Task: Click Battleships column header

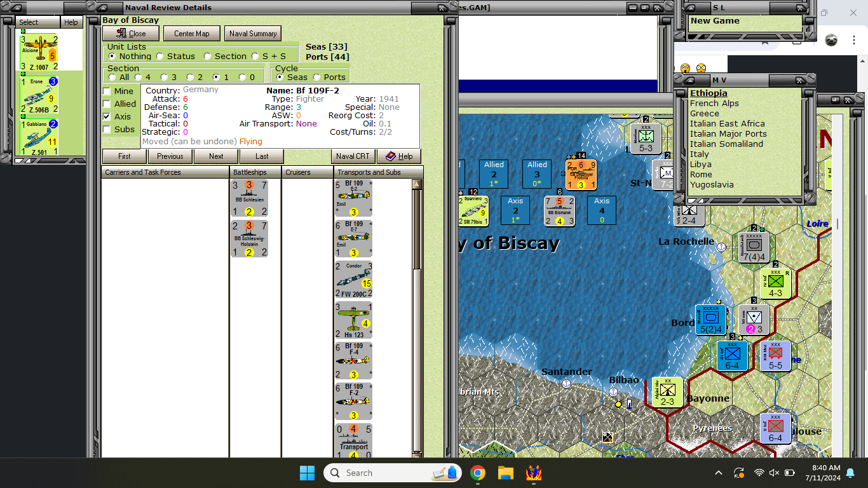Action: coord(255,172)
